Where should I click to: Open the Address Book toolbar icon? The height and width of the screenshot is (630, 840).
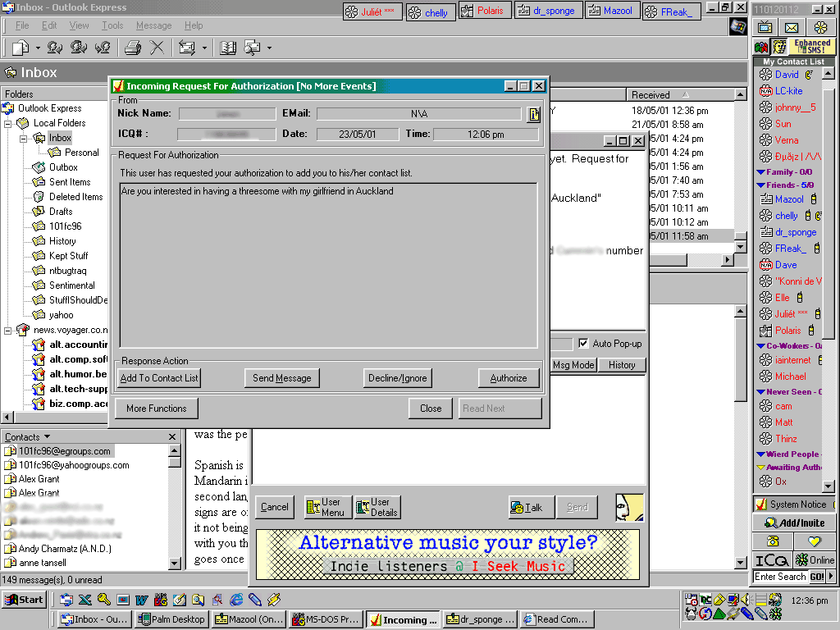[x=228, y=48]
